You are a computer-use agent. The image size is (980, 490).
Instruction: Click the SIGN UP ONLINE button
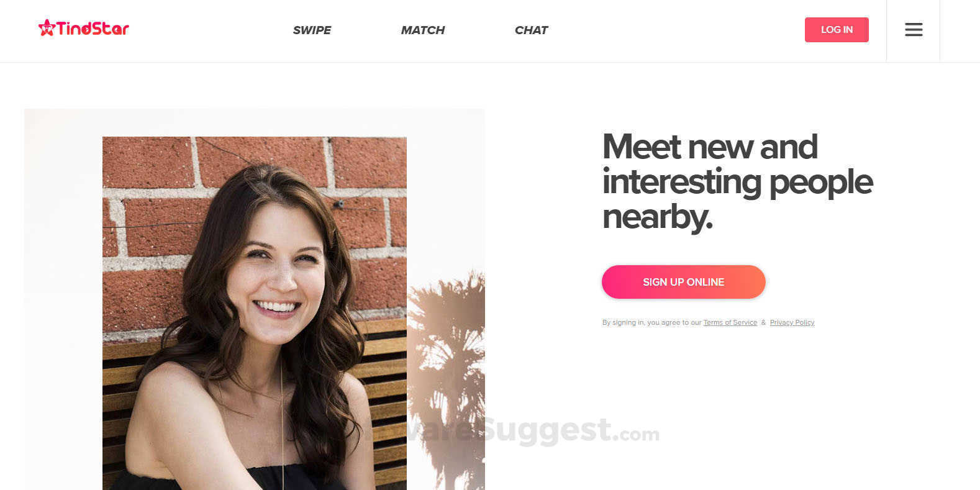(x=683, y=282)
